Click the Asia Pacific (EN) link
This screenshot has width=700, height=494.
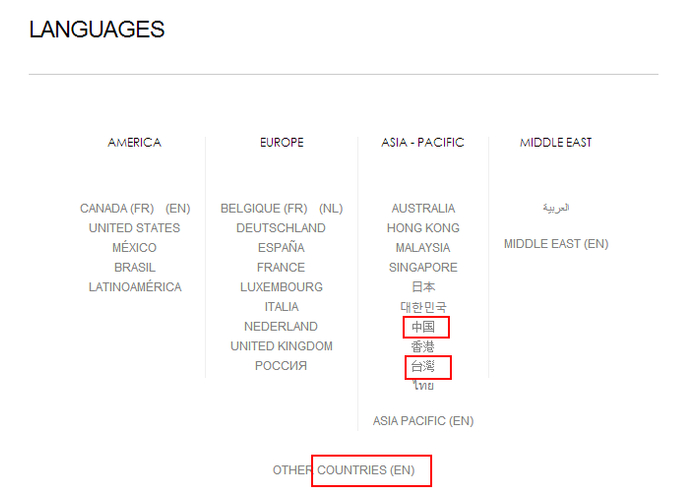(423, 421)
